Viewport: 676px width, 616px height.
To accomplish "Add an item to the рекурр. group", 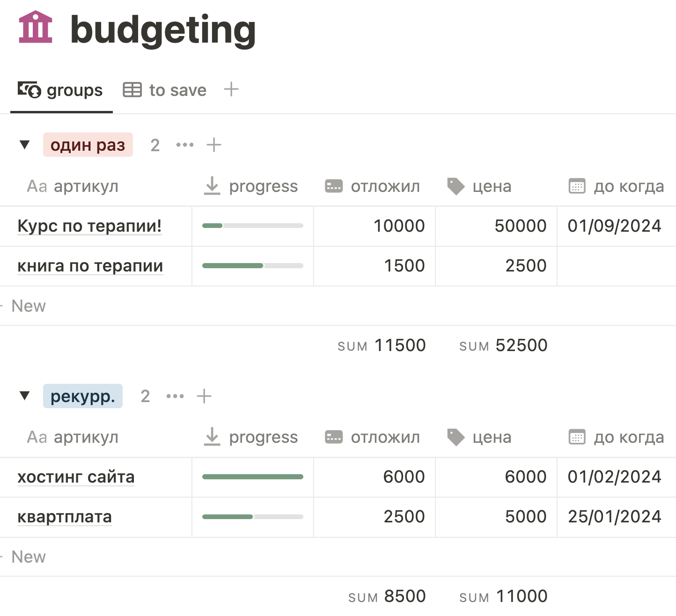I will tap(204, 396).
